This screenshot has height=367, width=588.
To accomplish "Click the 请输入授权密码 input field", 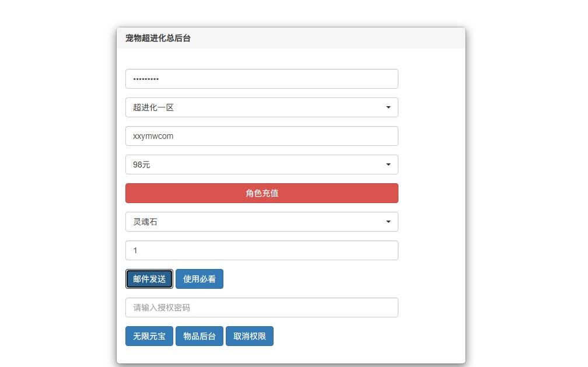I will pyautogui.click(x=262, y=307).
